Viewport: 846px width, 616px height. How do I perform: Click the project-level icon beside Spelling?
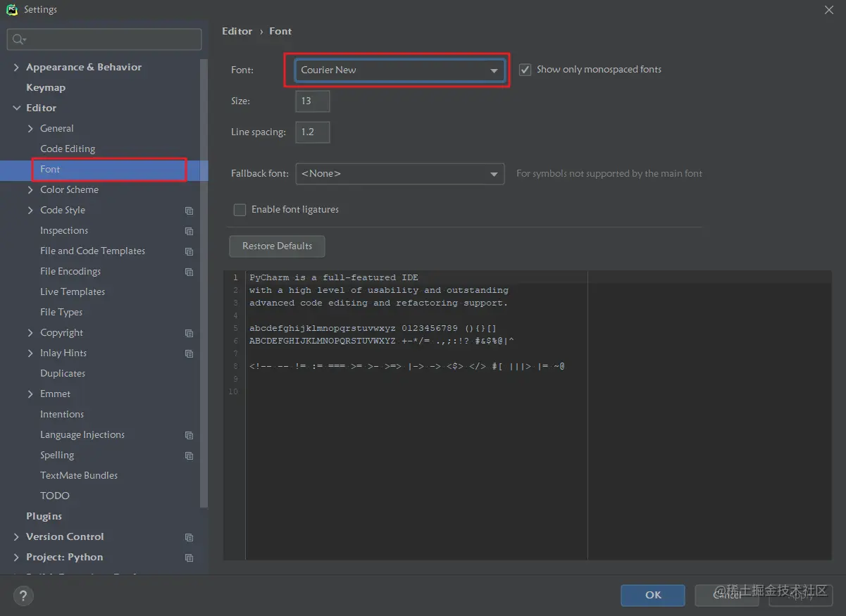coord(189,455)
